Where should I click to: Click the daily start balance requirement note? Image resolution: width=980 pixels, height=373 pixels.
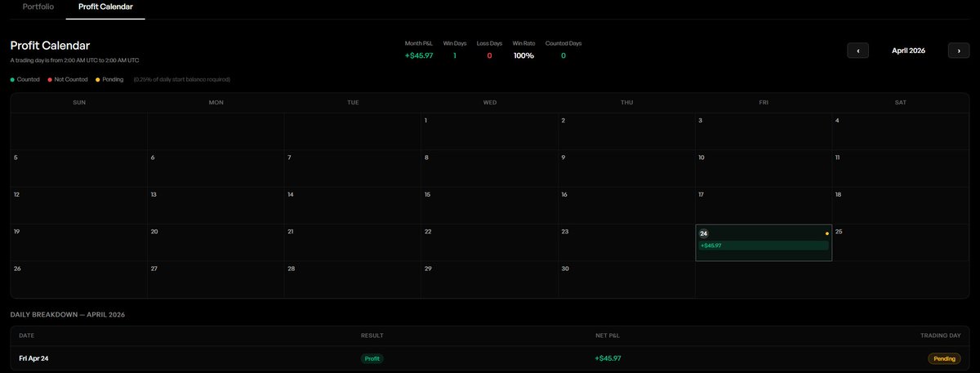coord(181,79)
